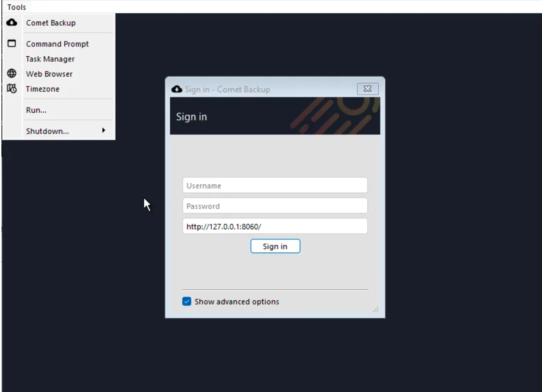This screenshot has width=542, height=392.
Task: Choose Run... from the Tools menu
Action: point(36,110)
